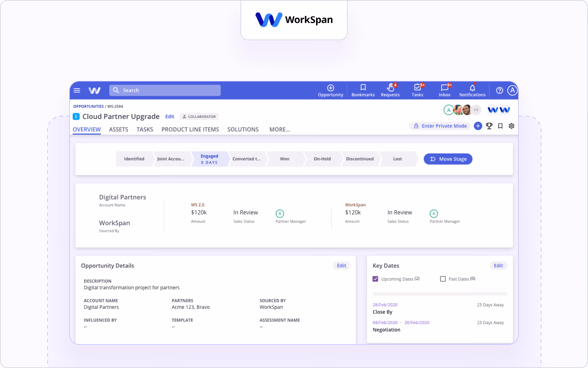Click the description text about digital transformation
Screen dimensions: 588x368
tap(132, 288)
